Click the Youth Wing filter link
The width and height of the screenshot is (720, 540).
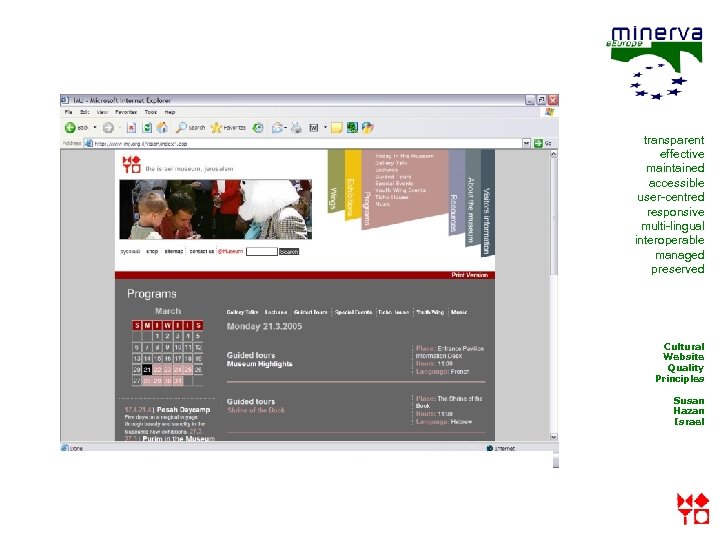430,312
